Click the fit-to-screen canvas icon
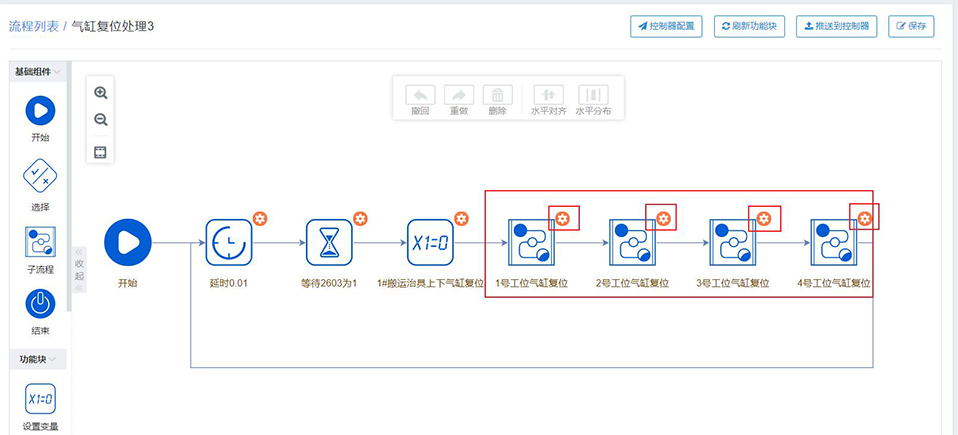The image size is (958, 435). 101,152
